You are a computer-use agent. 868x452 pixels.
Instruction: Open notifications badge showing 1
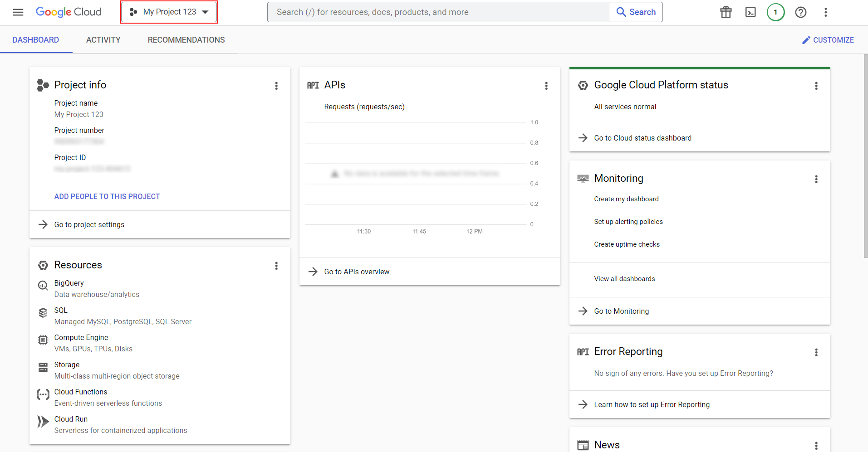pyautogui.click(x=776, y=12)
